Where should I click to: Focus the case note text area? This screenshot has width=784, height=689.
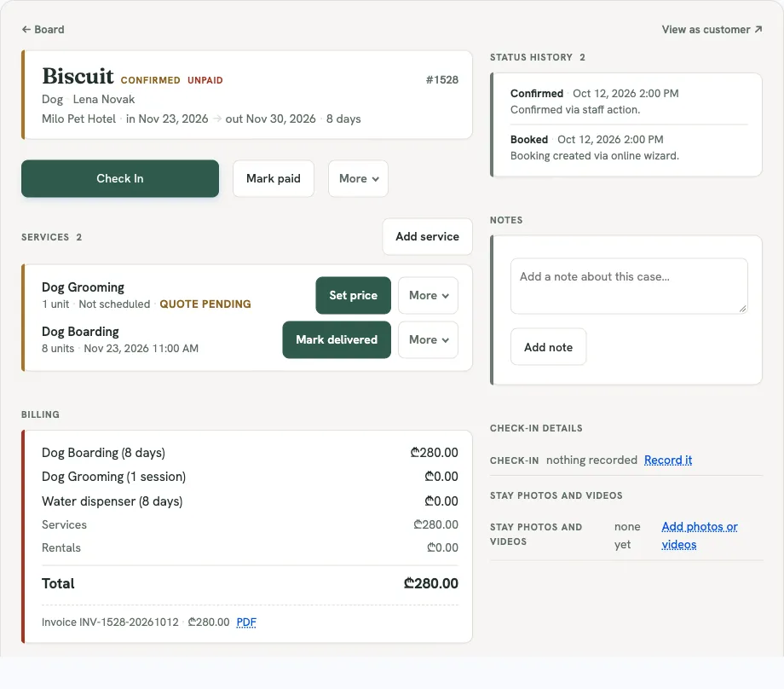(x=629, y=287)
